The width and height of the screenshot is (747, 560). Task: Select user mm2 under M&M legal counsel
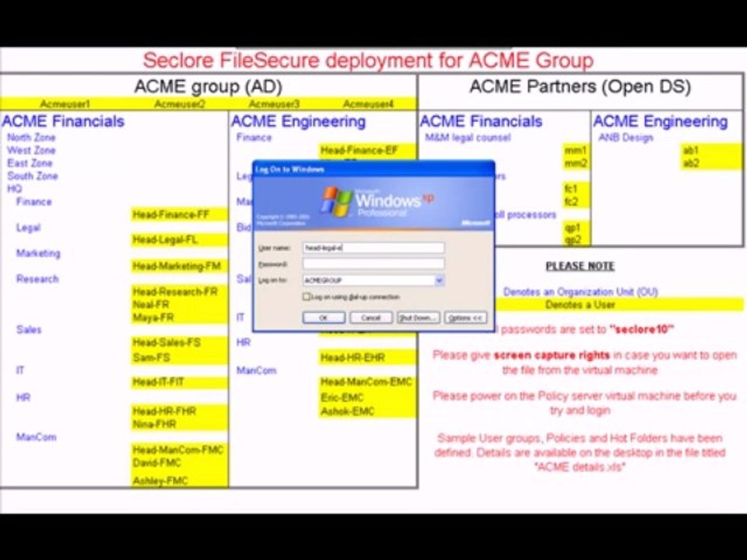pos(576,163)
